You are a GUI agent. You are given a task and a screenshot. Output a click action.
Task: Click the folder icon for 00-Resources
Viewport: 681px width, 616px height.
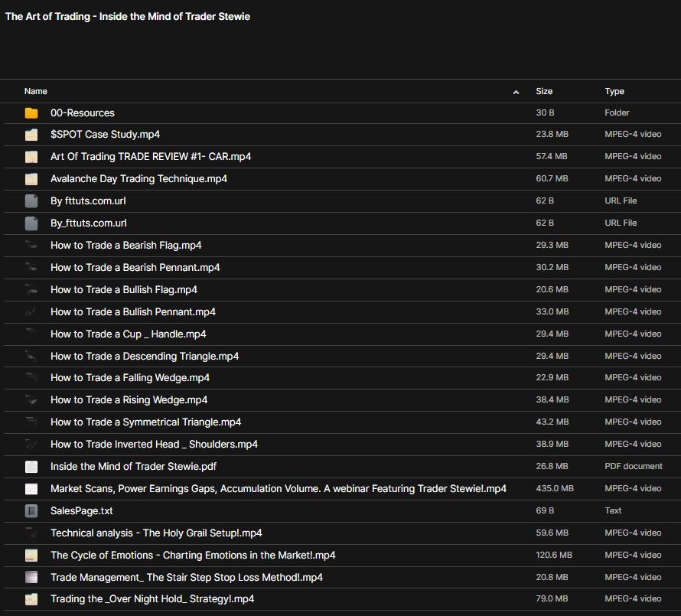[x=31, y=112]
